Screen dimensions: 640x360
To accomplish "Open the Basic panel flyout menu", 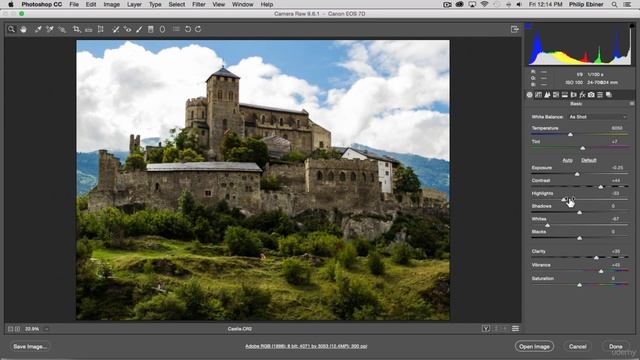I will (632, 104).
